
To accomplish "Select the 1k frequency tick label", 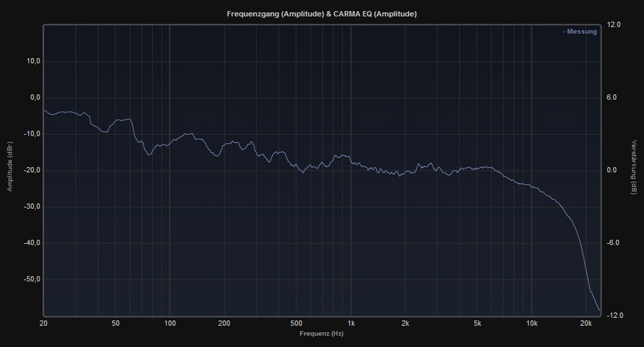I will point(351,324).
